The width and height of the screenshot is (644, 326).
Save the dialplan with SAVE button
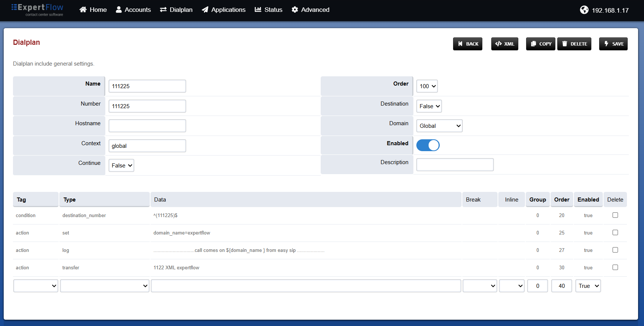click(613, 44)
